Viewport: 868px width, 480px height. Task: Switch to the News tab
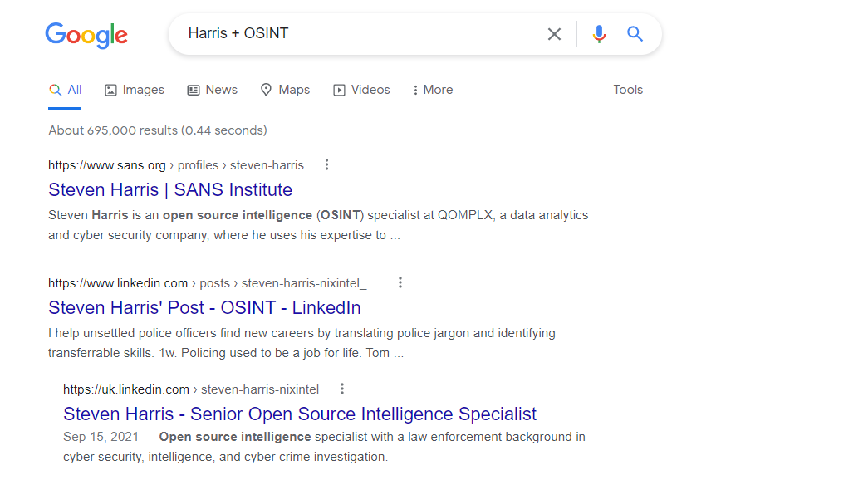click(x=213, y=90)
